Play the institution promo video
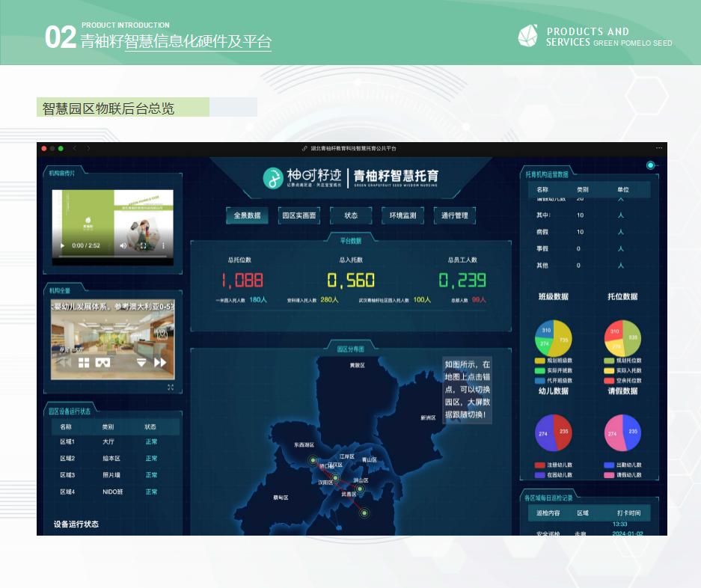701x588 pixels. point(62,245)
